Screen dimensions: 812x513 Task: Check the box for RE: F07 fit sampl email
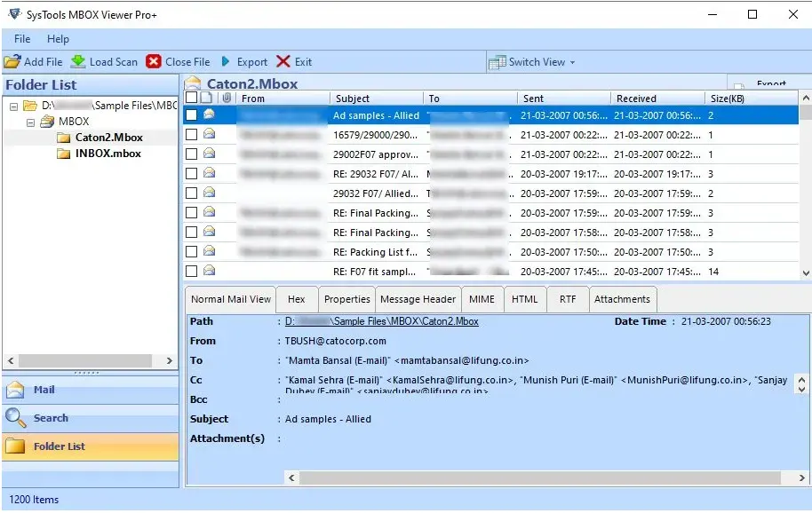[x=191, y=272]
